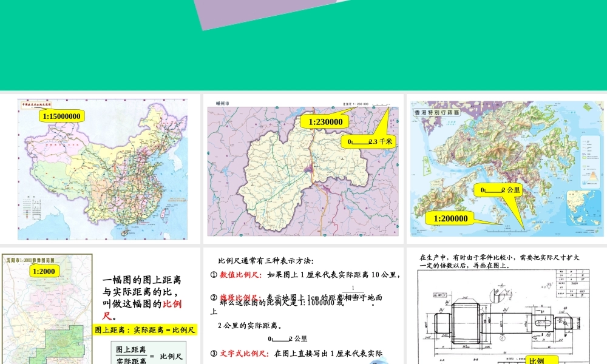Click the '0 2 公里' scale bar in the methods slide
Image resolution: width=607 pixels, height=364 pixels.
[287, 339]
